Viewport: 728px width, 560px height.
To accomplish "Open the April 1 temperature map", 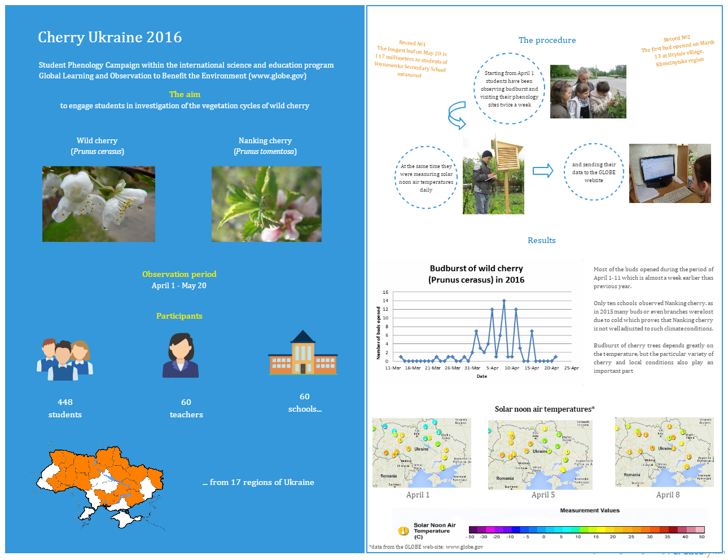I will click(422, 453).
